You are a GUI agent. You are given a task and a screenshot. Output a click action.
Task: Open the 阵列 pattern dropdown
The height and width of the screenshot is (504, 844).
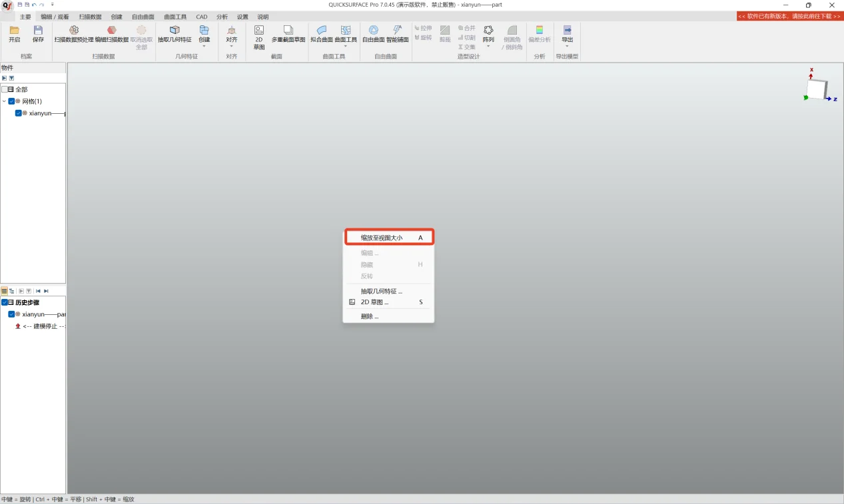pyautogui.click(x=488, y=46)
